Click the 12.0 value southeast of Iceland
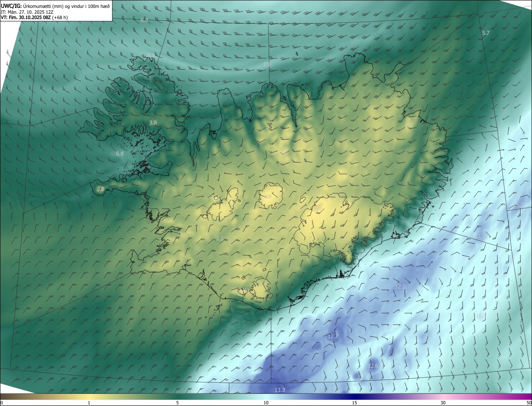Image resolution: width=532 pixels, height=406 pixels. [400, 286]
